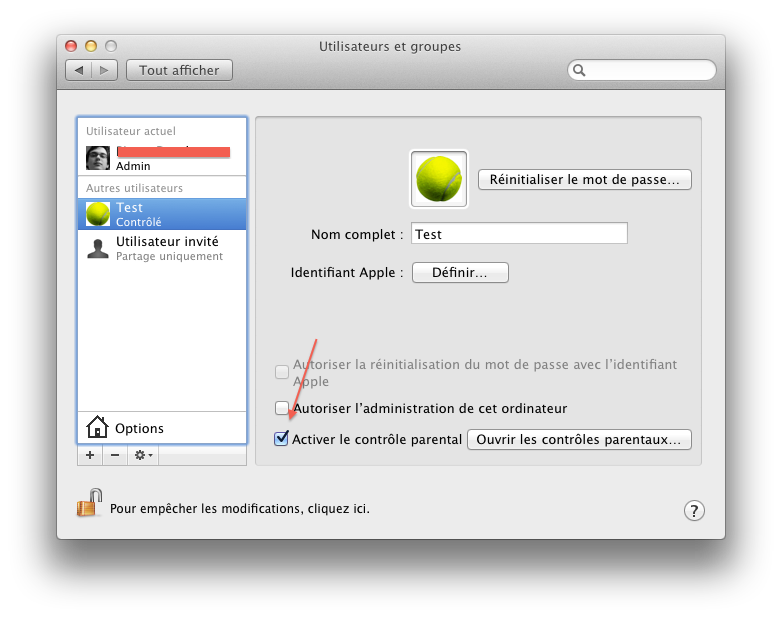The width and height of the screenshot is (782, 618).
Task: Click the remove user minus button
Action: click(114, 455)
